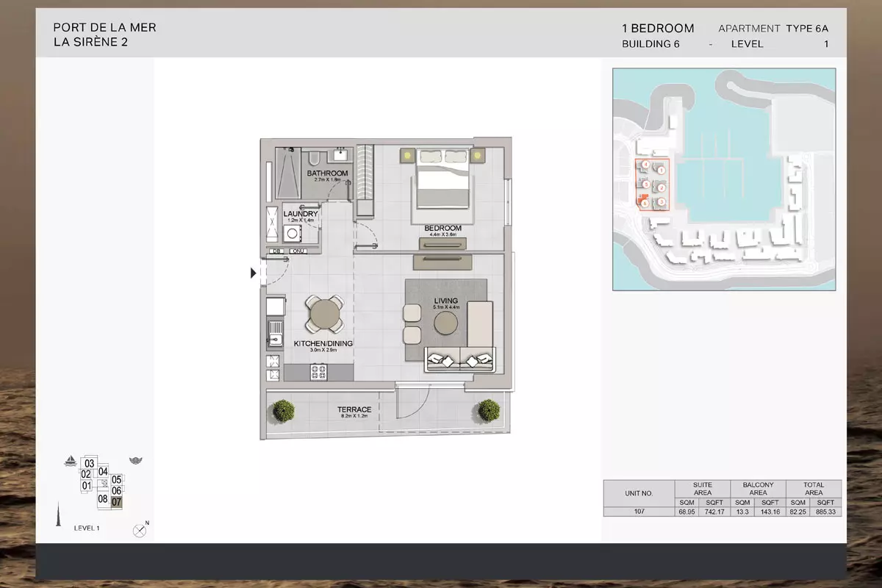Click the sea waves icon beside the key plan

pos(135,461)
